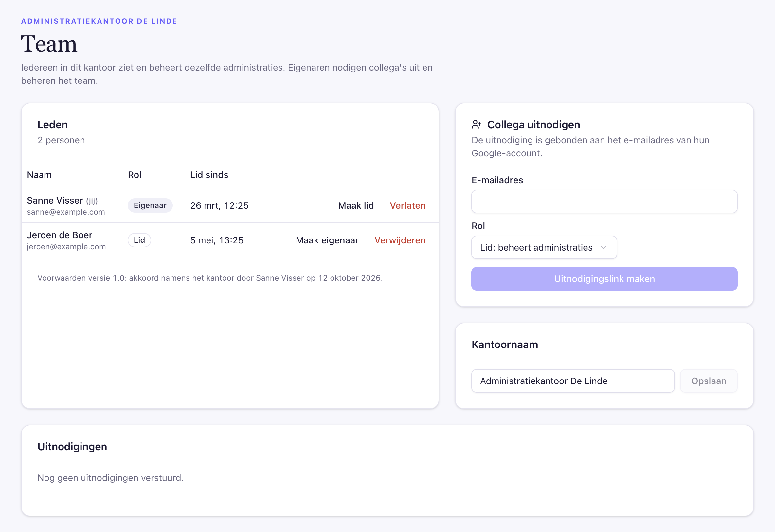This screenshot has height=532, width=775.
Task: Click the Uitnodigingslink maken button
Action: pyautogui.click(x=604, y=279)
